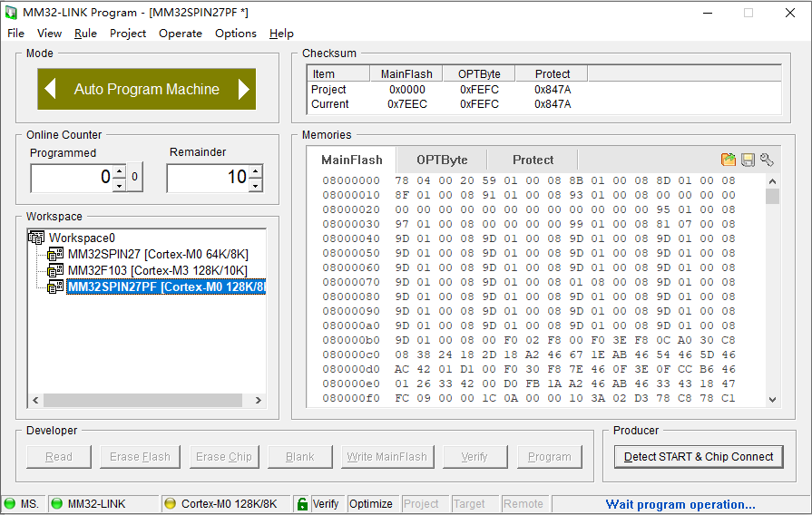Open the View menu
Screen dimensions: 812x515
pyautogui.click(x=49, y=34)
